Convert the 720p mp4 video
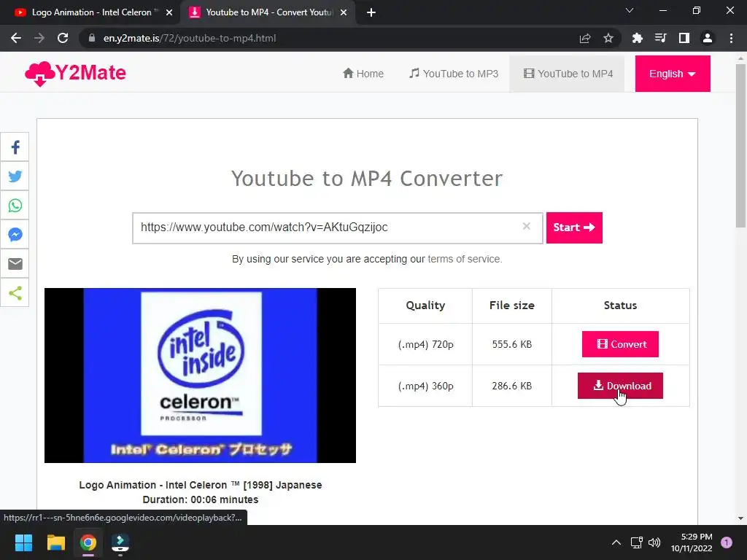Viewport: 747px width, 560px height. pos(620,344)
